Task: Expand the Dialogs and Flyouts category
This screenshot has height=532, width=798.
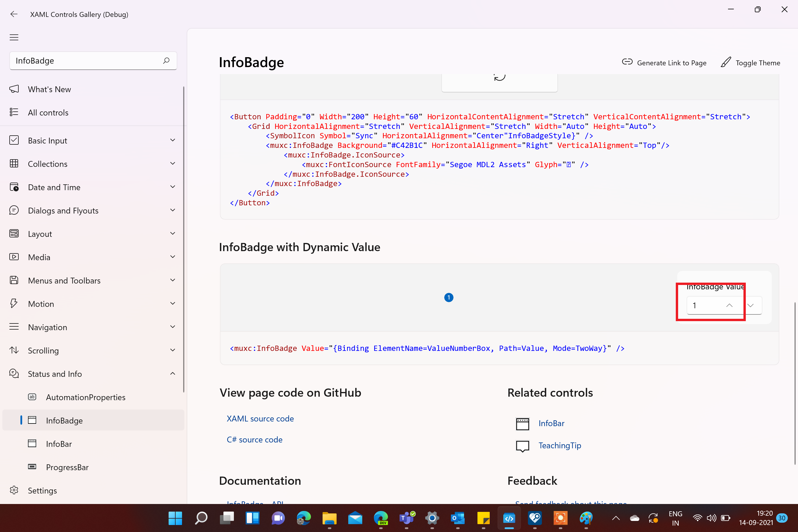Action: point(173,210)
